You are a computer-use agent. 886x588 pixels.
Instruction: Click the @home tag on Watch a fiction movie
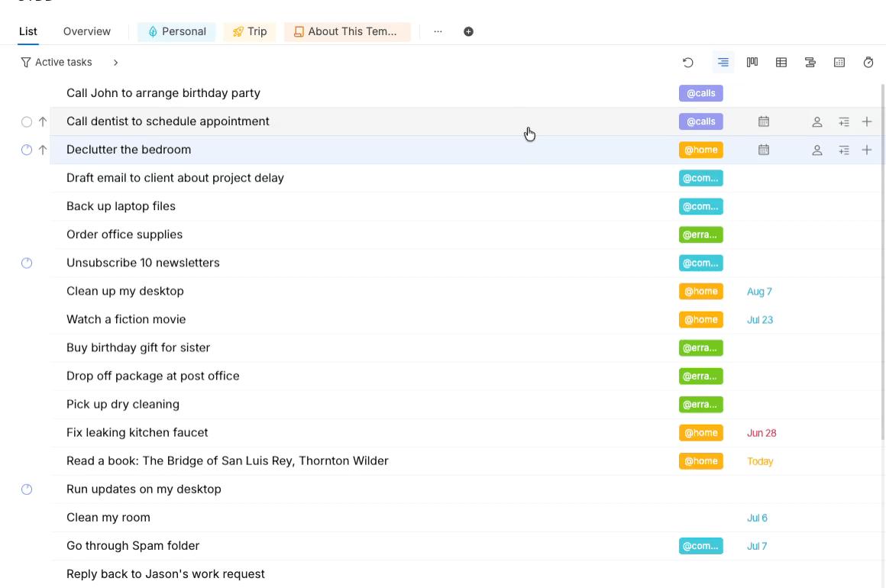tap(700, 320)
